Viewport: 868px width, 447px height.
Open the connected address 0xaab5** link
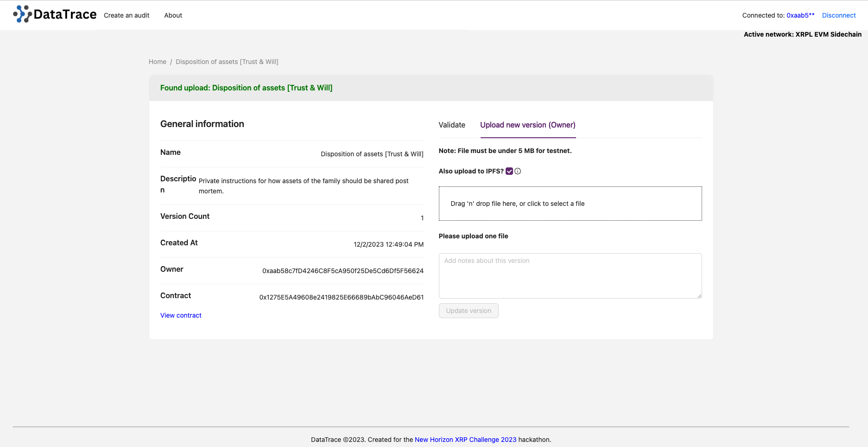[800, 15]
